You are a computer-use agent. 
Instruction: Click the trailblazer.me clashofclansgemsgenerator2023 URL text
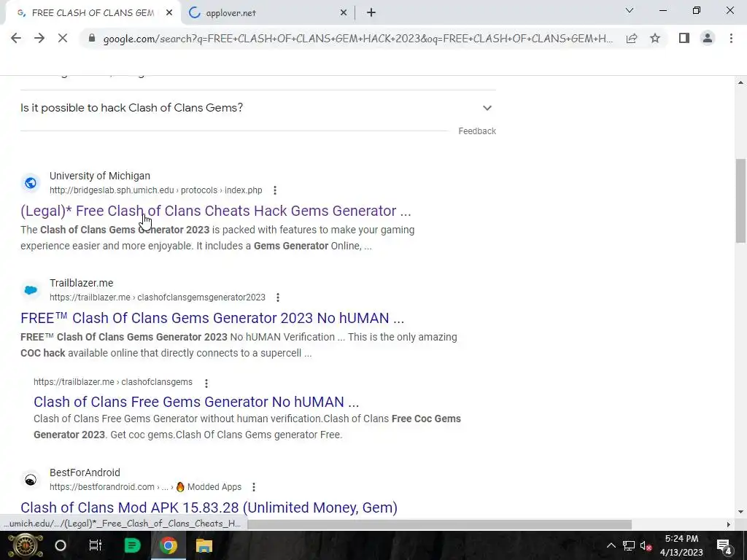(x=158, y=297)
